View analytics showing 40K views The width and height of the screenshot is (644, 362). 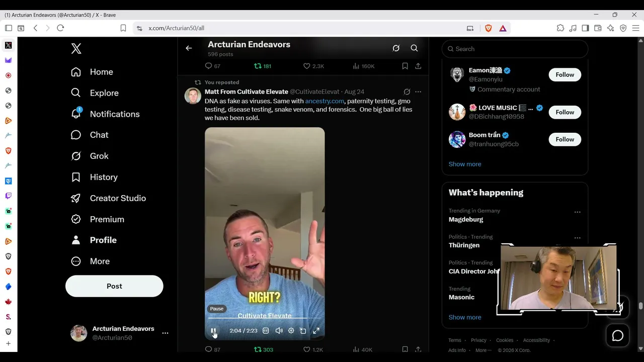(362, 349)
